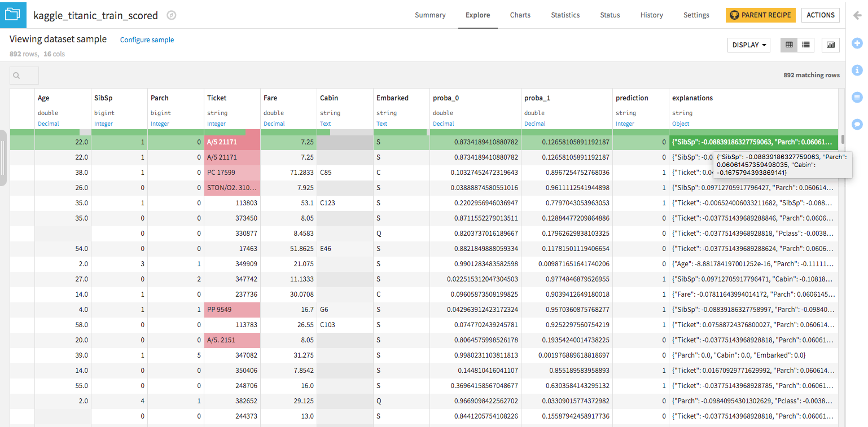Open the Statistics tab
This screenshot has width=868, height=427.
click(565, 15)
